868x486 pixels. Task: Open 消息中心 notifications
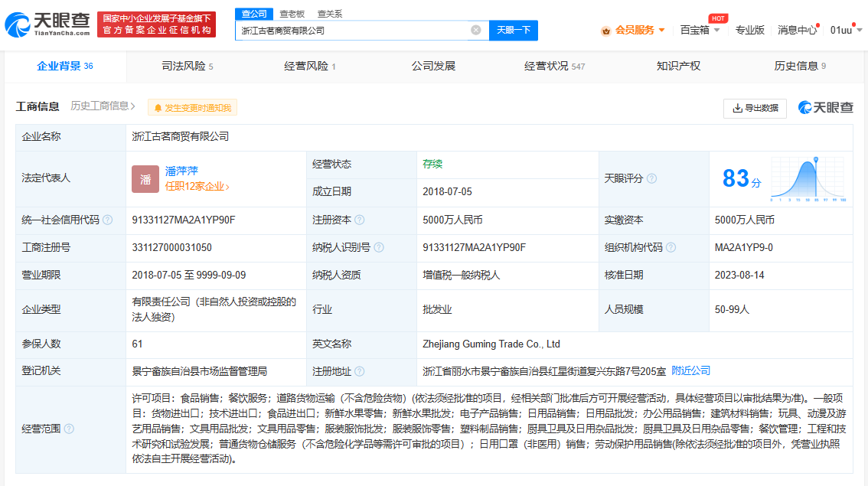797,30
